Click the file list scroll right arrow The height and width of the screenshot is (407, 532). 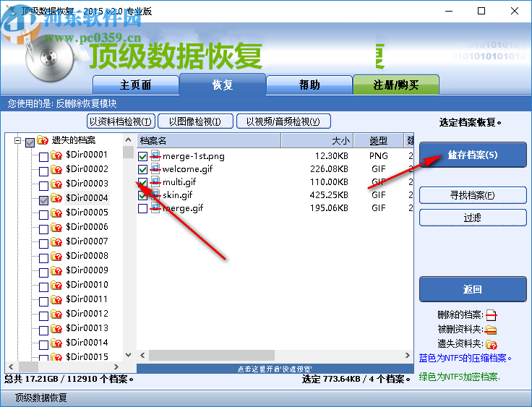point(408,356)
